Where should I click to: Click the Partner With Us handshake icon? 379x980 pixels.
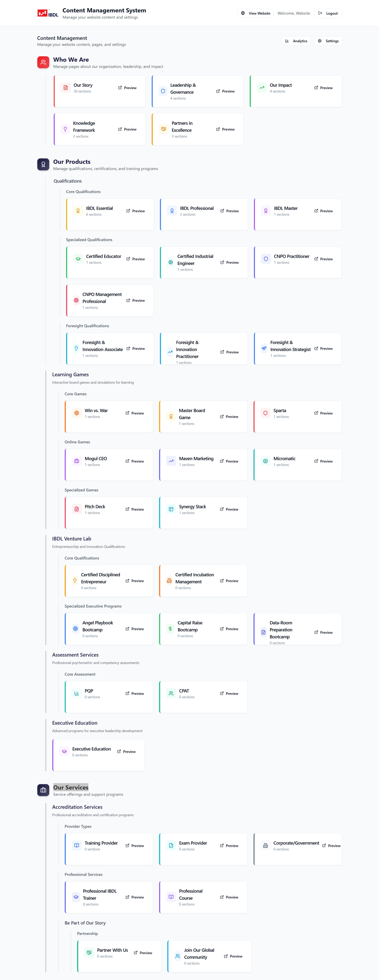pos(89,953)
